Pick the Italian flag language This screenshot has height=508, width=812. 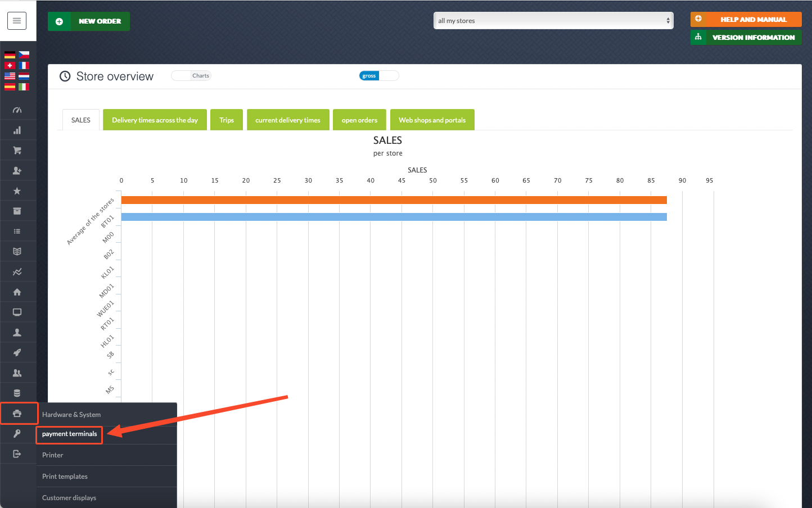[x=24, y=87]
